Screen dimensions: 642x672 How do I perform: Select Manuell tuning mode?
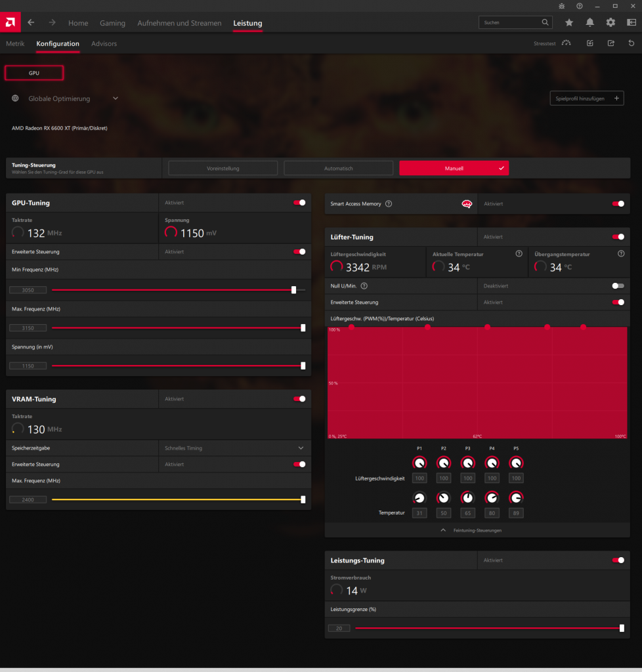(x=454, y=168)
